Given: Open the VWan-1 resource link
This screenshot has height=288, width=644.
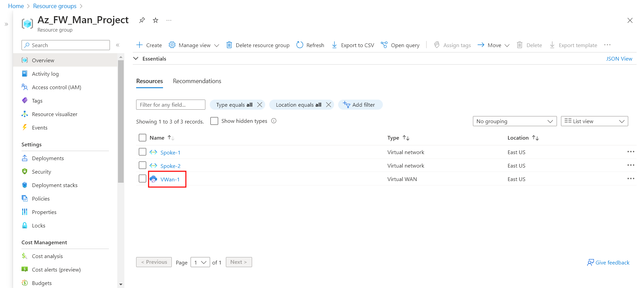Looking at the screenshot, I should pyautogui.click(x=170, y=180).
